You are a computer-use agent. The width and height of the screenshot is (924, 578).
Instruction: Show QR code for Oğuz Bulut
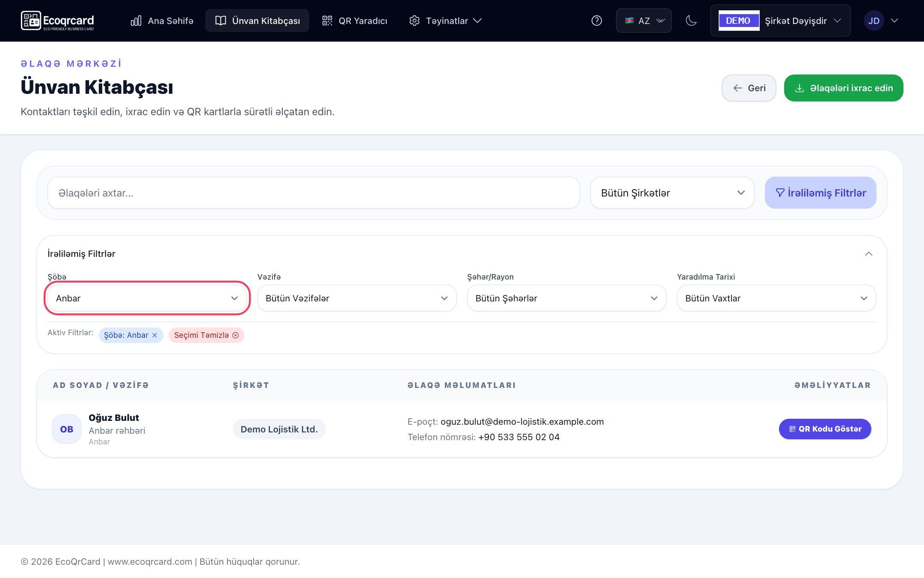(825, 429)
